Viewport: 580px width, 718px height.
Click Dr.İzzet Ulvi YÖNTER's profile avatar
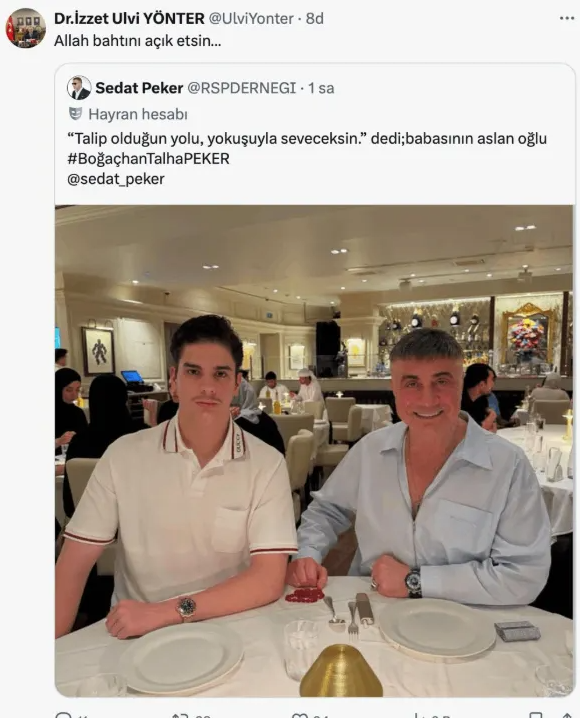pyautogui.click(x=26, y=28)
